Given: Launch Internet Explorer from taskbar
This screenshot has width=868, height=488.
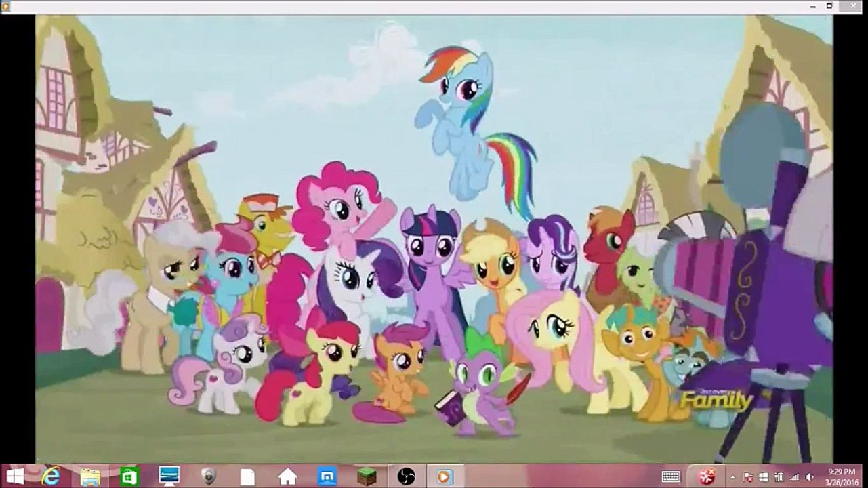Looking at the screenshot, I should click(x=51, y=476).
